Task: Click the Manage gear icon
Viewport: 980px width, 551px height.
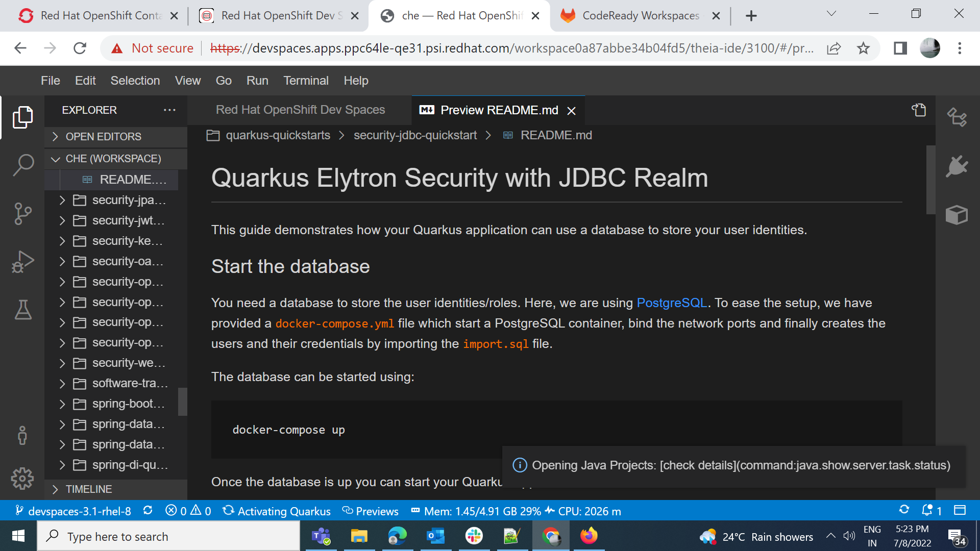Action: pos(22,479)
